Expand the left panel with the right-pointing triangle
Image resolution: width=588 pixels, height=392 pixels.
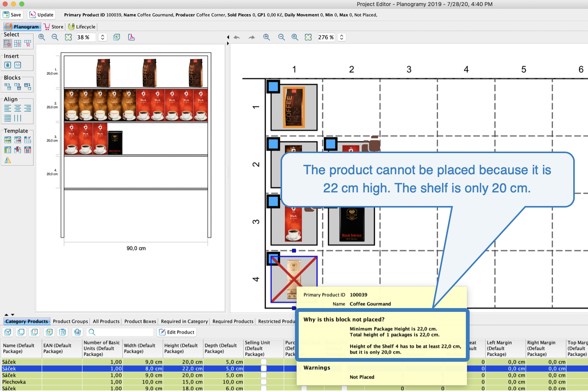(x=228, y=43)
